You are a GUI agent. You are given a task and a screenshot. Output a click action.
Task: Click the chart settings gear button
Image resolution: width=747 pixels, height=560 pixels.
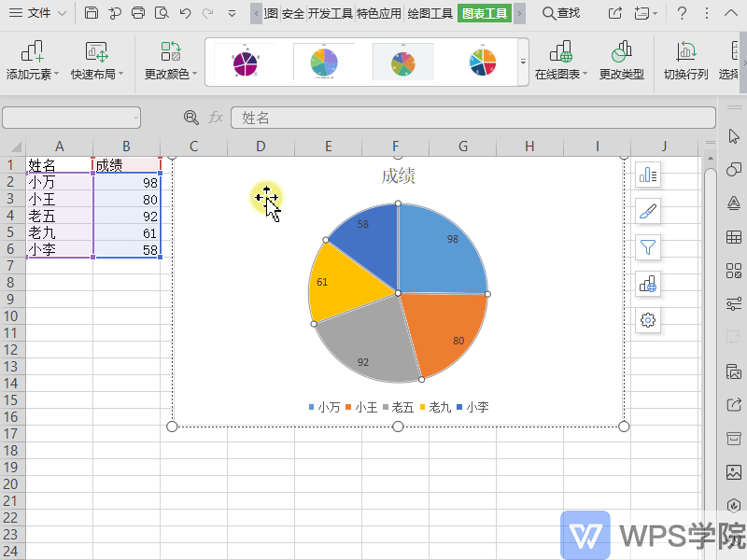(x=648, y=320)
